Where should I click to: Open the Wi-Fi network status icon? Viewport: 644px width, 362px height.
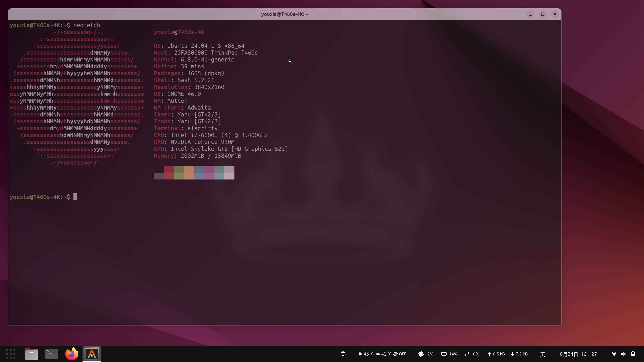[x=614, y=354]
